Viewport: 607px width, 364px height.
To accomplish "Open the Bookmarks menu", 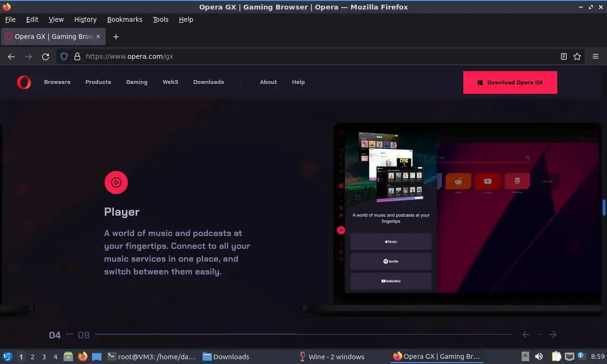I will point(125,19).
